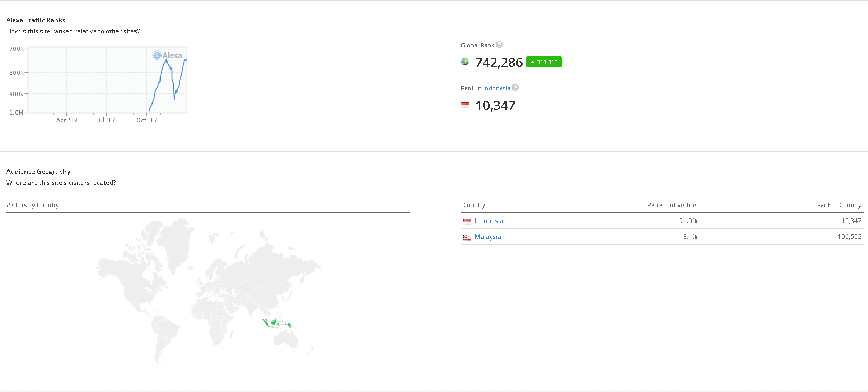This screenshot has width=868, height=392.
Task: Open the Malaysia country link
Action: click(488, 237)
